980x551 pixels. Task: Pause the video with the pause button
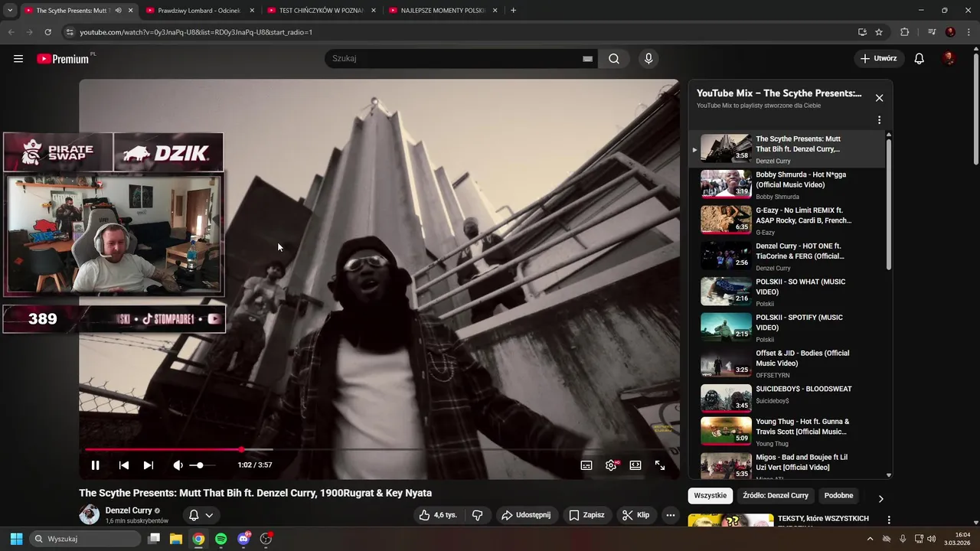point(95,465)
